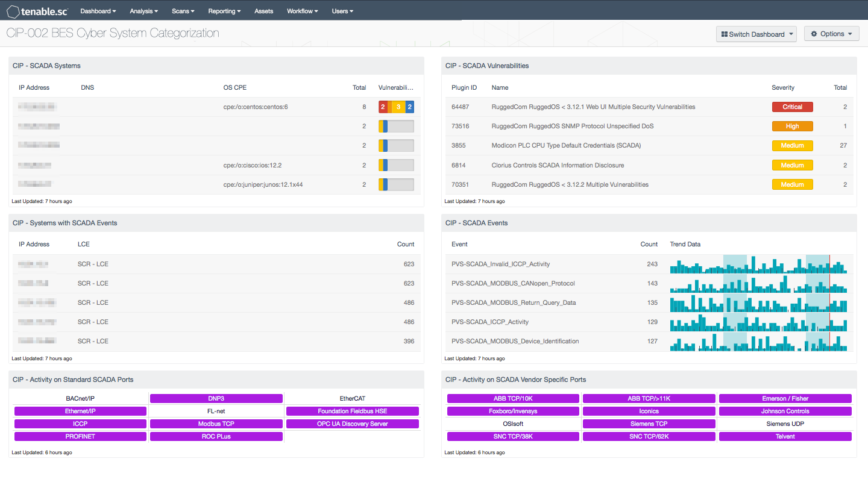Click Clorius Controls SCADA Information Disclosure
This screenshot has height=494, width=868.
tap(558, 165)
